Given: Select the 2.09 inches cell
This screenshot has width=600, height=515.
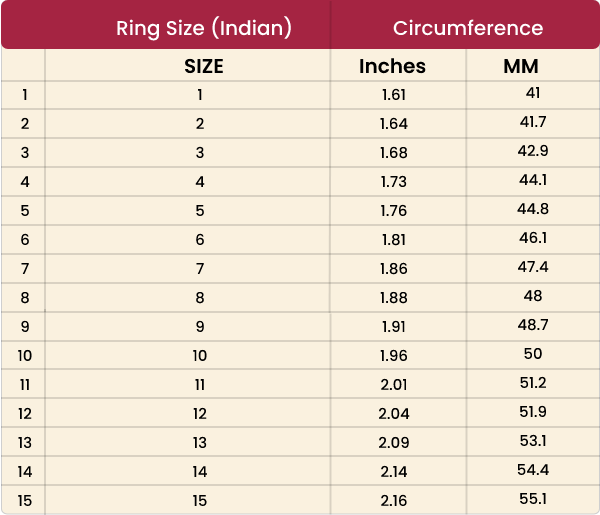Looking at the screenshot, I should tap(394, 443).
